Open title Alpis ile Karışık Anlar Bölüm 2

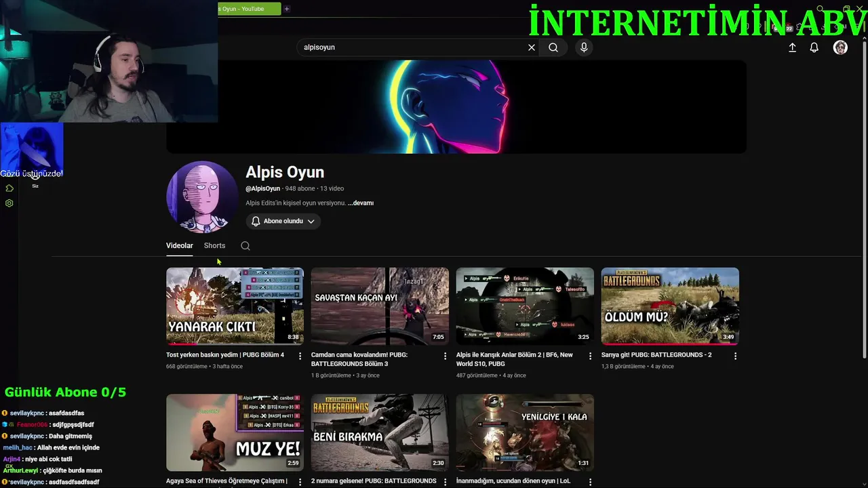(x=515, y=359)
